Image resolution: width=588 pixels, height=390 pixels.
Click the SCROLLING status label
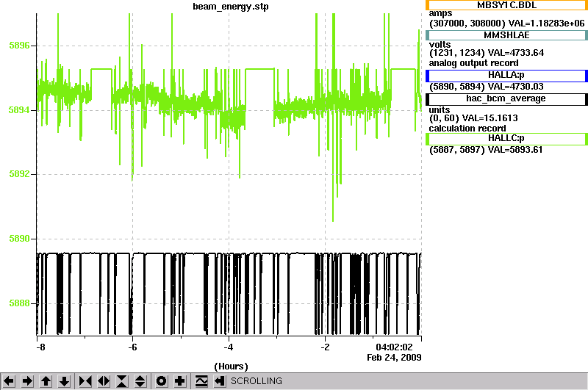pos(256,381)
